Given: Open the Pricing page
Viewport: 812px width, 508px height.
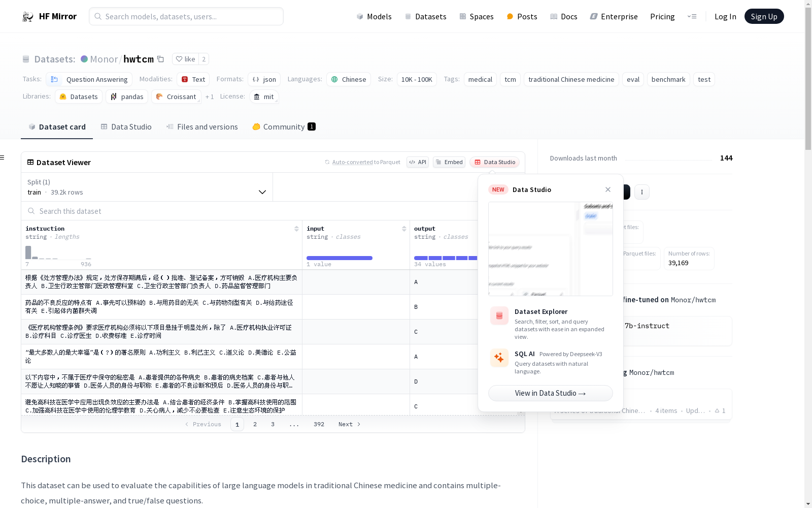Looking at the screenshot, I should click(662, 16).
